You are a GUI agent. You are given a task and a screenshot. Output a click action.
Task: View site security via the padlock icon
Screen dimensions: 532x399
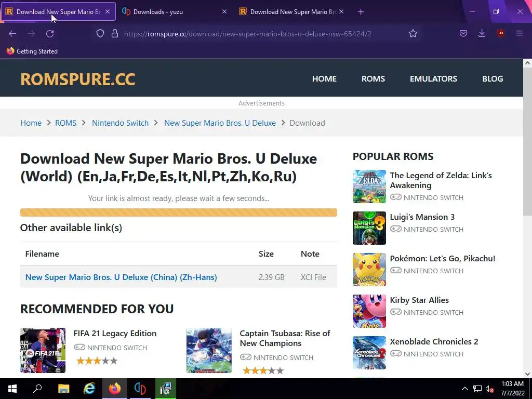click(x=115, y=33)
